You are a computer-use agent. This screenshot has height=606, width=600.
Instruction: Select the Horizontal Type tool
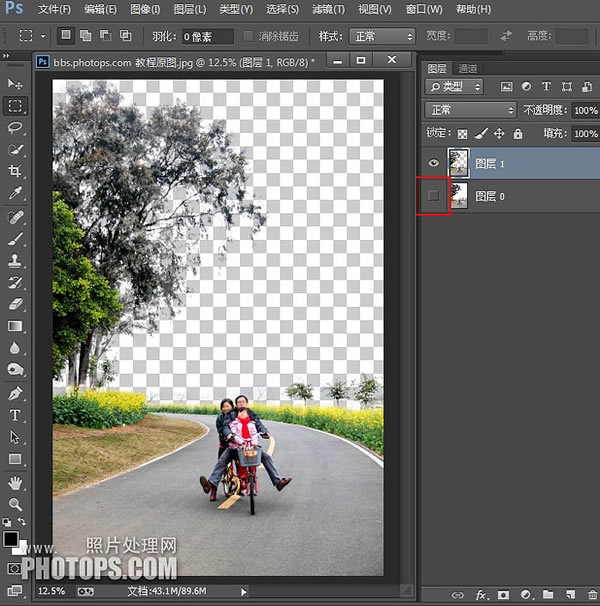point(15,415)
